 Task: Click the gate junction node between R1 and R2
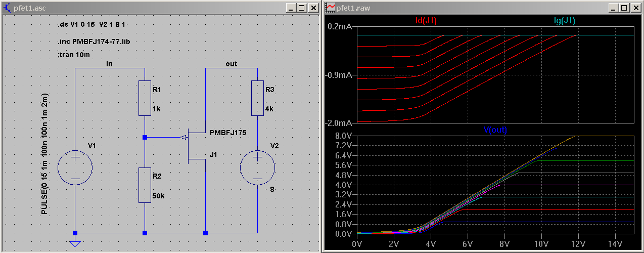point(145,137)
